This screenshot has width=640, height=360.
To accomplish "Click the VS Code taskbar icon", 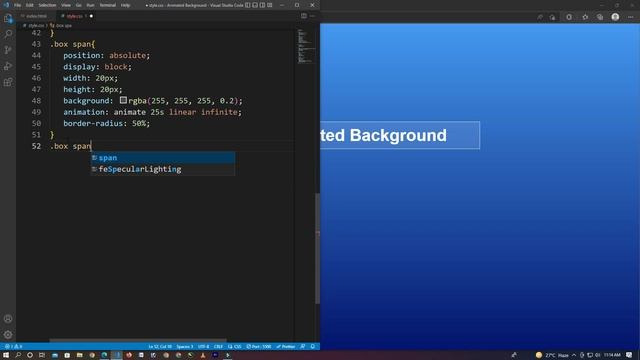I will pos(117,355).
